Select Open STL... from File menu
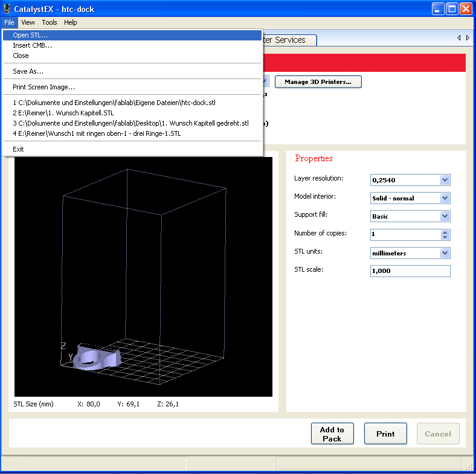Viewport: 476px width, 474px height. pyautogui.click(x=30, y=35)
